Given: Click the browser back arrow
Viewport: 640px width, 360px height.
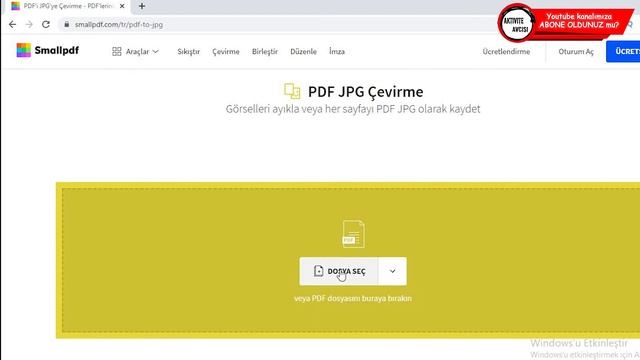Looking at the screenshot, I should (x=13, y=24).
